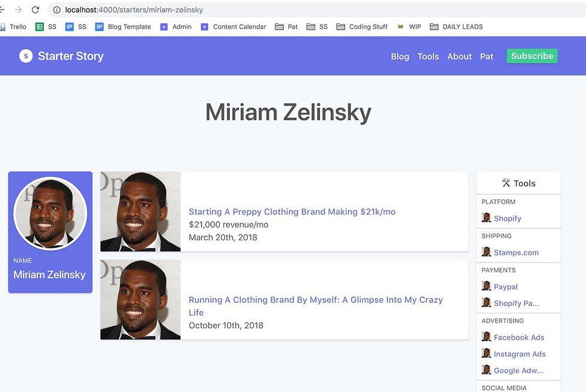The width and height of the screenshot is (586, 392).
Task: Click the name in the profile card
Action: (49, 275)
